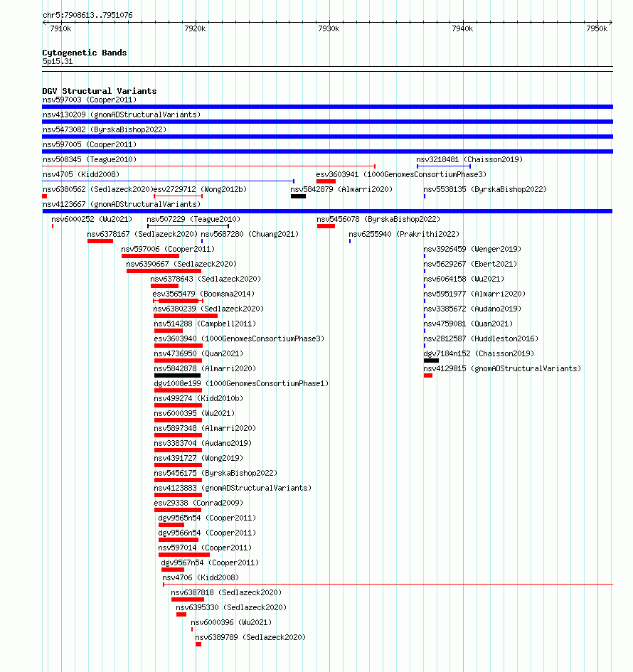Open nsv6255940 (Prakrithi2022) variant label
The width and height of the screenshot is (633, 672).
404,235
